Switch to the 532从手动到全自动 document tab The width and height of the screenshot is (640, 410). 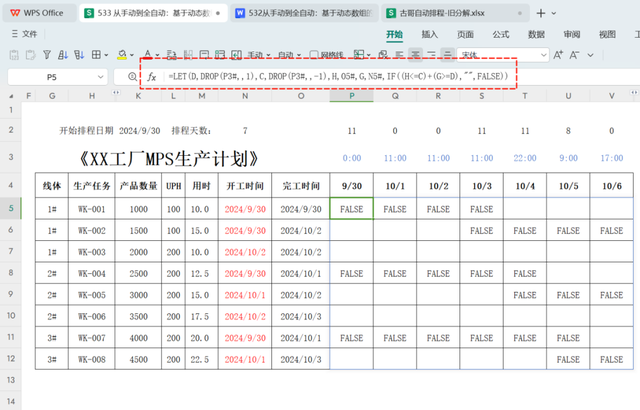click(x=304, y=13)
